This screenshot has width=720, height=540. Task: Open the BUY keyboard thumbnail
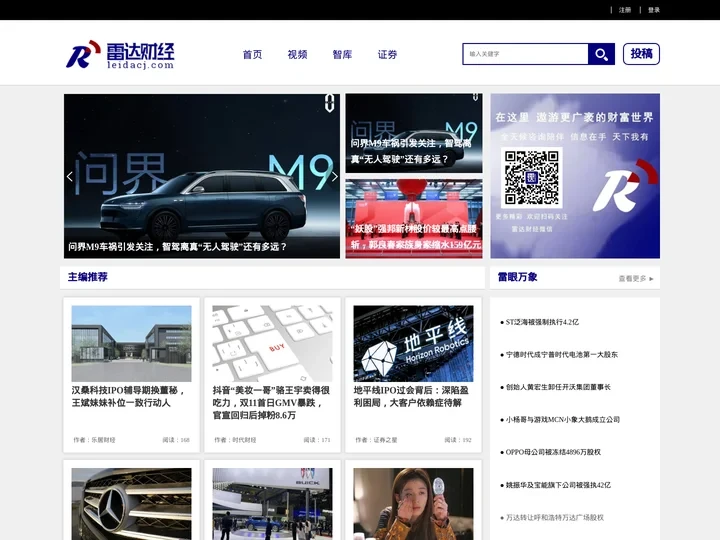click(272, 343)
